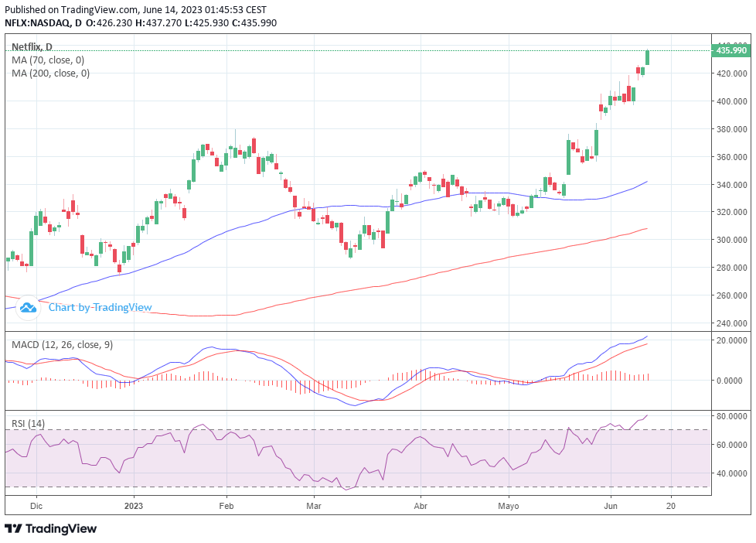Click the 'Mar' date axis label
Image resolution: width=756 pixels, height=543 pixels.
click(314, 506)
